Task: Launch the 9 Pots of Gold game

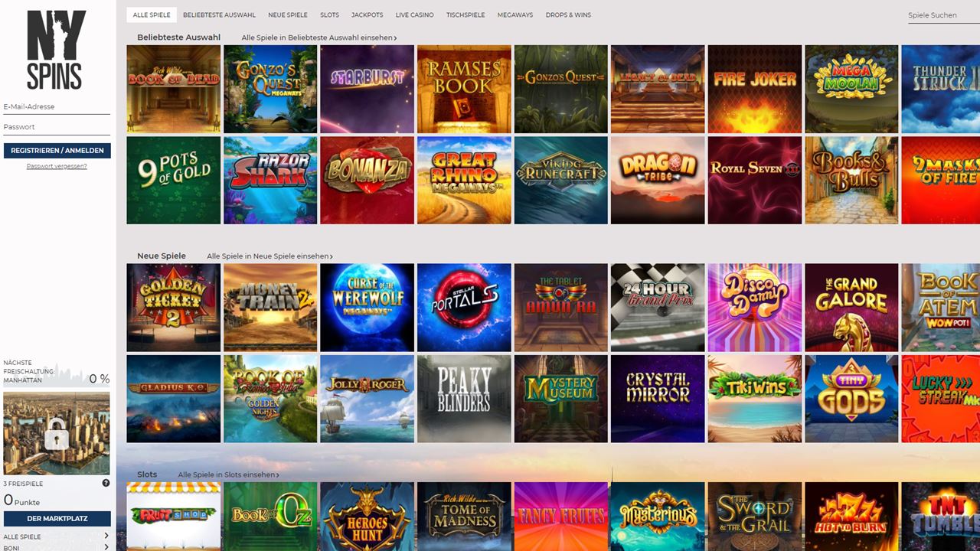Action: click(174, 180)
